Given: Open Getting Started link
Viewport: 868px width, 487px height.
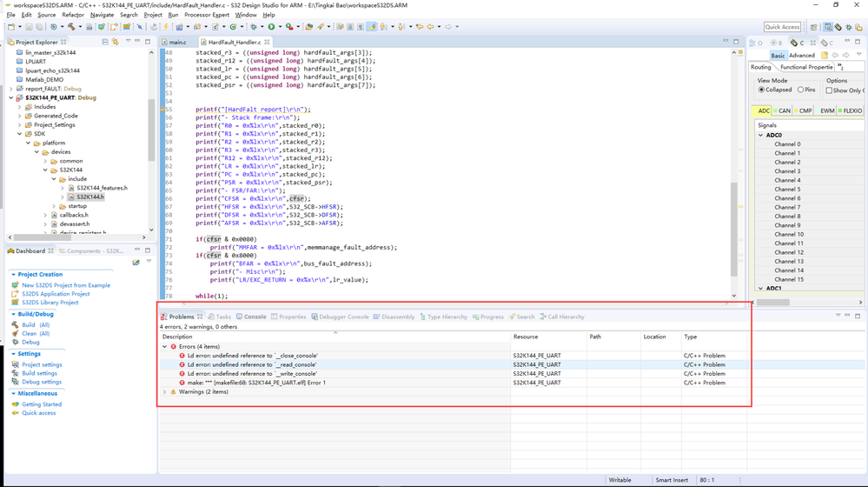Looking at the screenshot, I should pos(42,404).
